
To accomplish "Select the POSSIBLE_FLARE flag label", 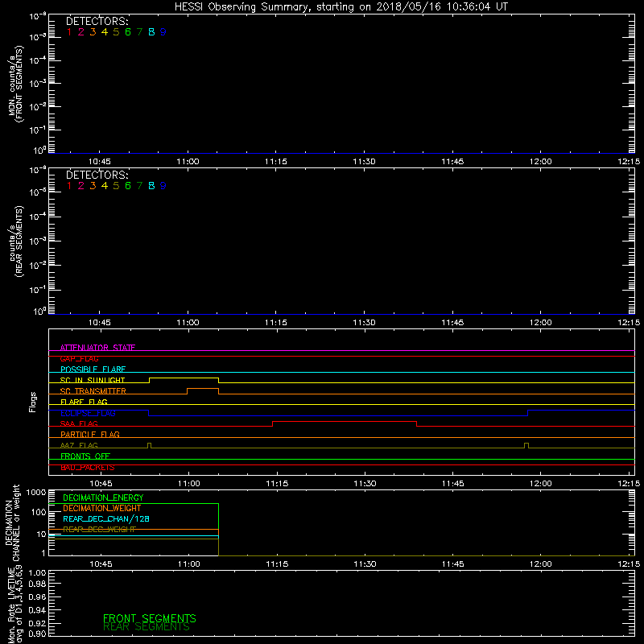I will point(93,369).
